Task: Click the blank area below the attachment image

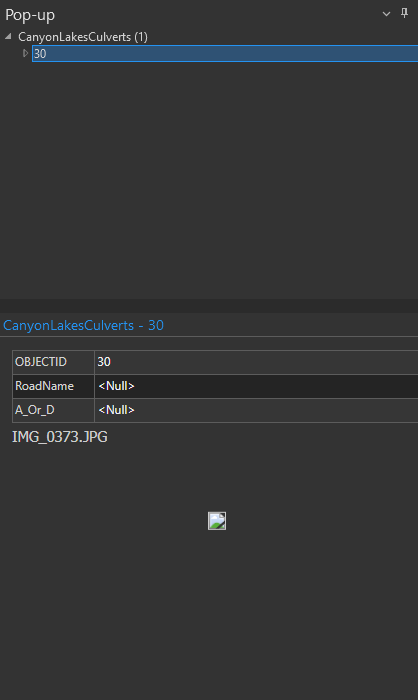Action: [x=209, y=616]
